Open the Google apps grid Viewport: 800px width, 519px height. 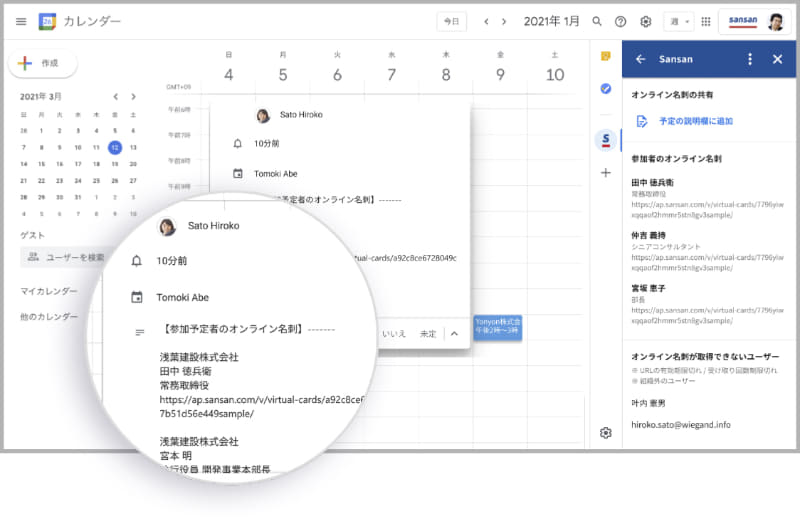tap(706, 21)
